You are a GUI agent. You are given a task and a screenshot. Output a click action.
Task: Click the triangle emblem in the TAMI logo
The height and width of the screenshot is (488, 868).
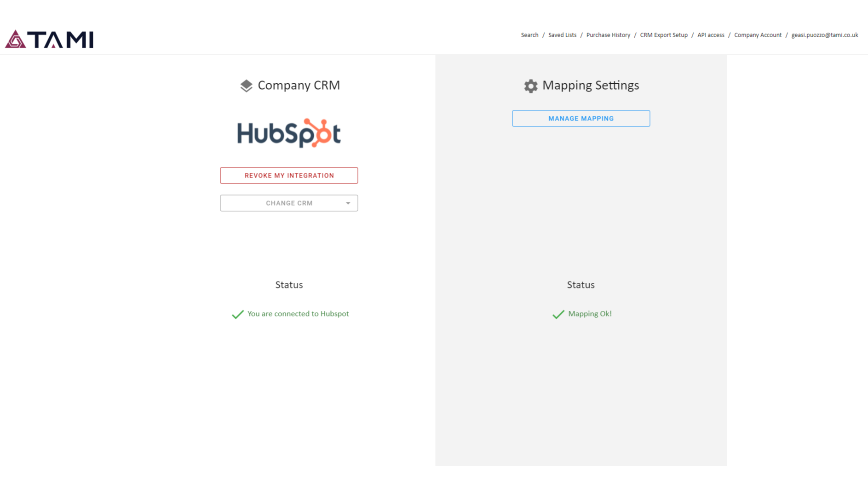pyautogui.click(x=15, y=39)
